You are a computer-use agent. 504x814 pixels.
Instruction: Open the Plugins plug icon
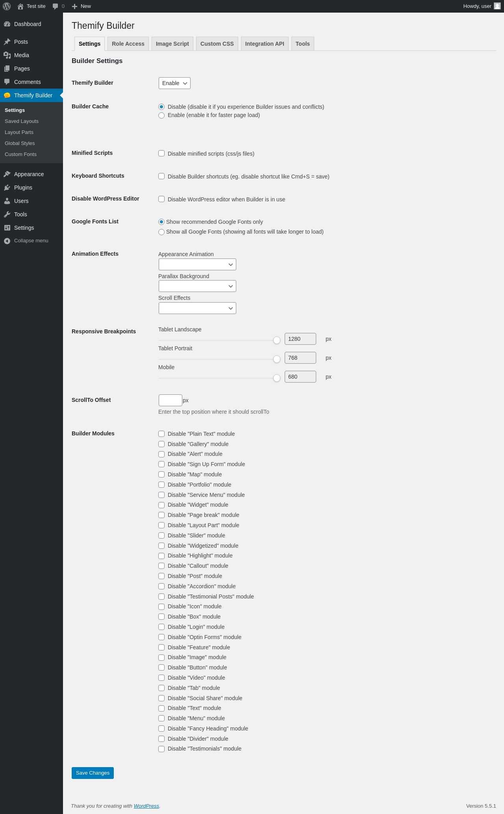click(x=7, y=188)
